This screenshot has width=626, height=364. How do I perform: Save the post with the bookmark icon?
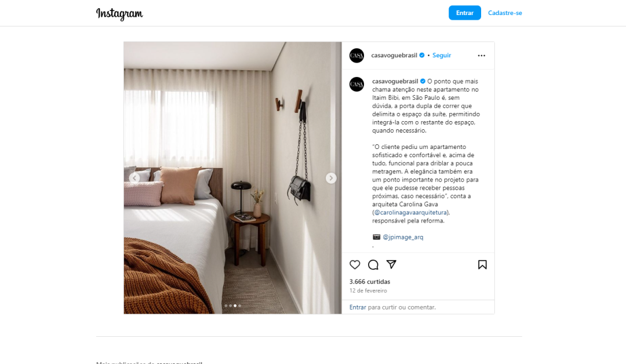(x=482, y=265)
